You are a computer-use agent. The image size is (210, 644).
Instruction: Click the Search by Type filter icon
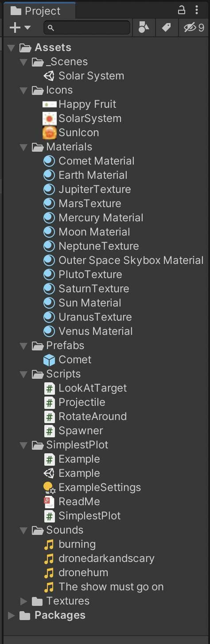point(144,27)
